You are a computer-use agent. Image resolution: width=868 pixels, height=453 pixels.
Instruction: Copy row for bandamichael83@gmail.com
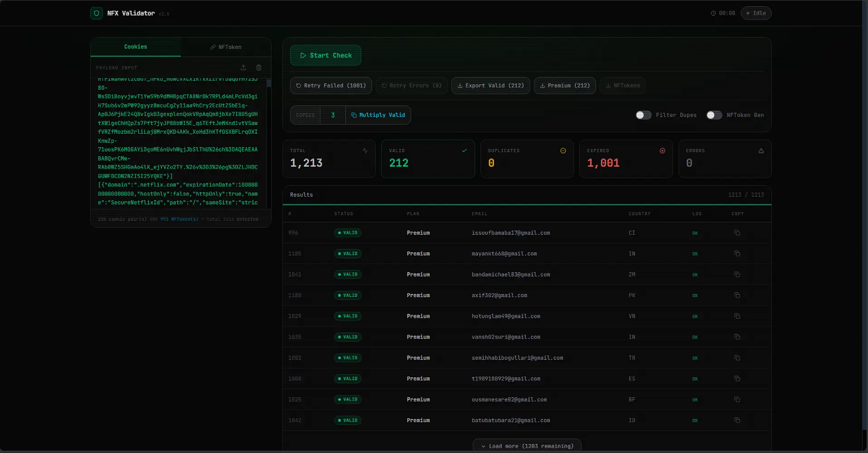737,275
